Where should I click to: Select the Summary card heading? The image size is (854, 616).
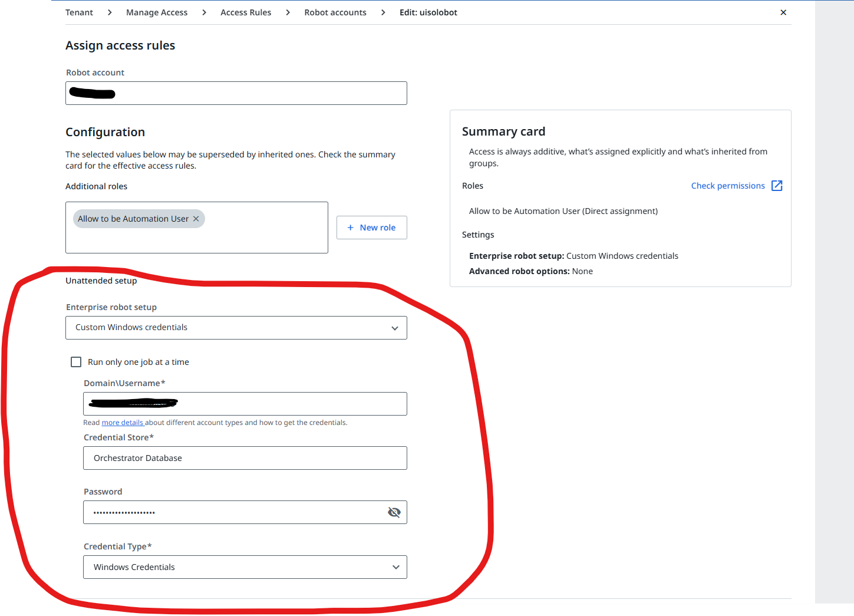[504, 131]
